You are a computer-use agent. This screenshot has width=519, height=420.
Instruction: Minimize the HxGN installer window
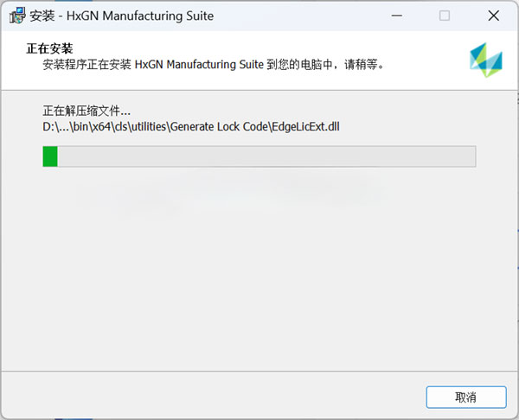tap(396, 16)
